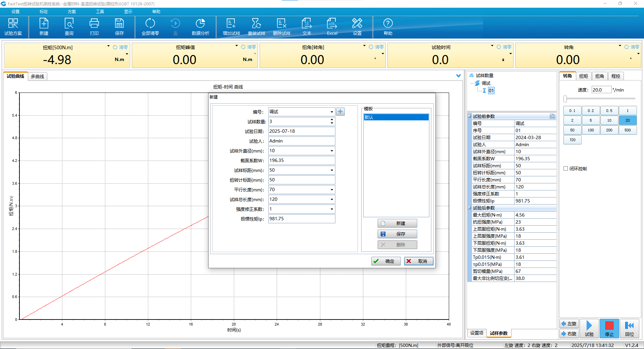Open the 试验方案 test scheme icon
This screenshot has width=644, height=349.
(x=13, y=26)
